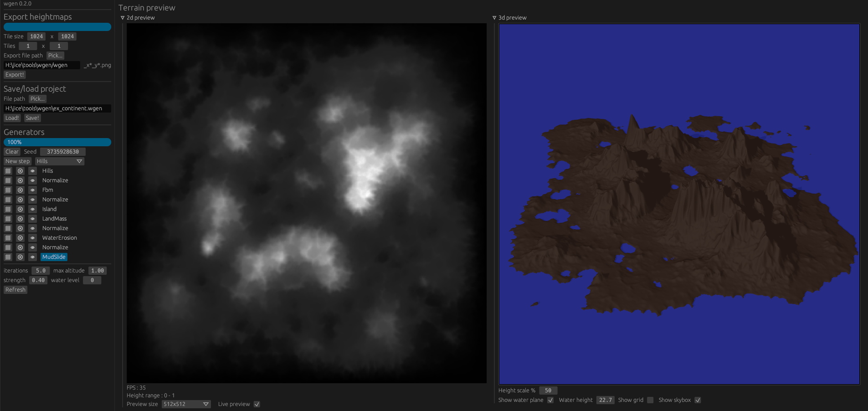
Task: Add a New step
Action: coord(17,161)
